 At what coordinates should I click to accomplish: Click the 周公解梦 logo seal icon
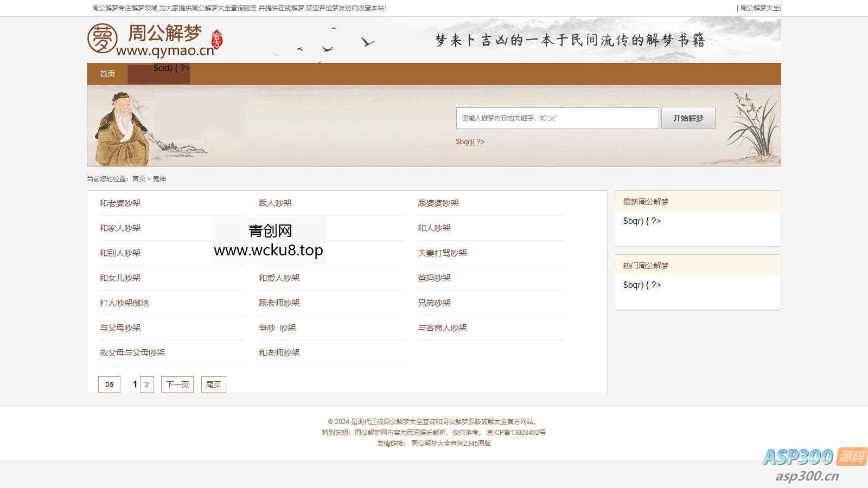point(102,39)
